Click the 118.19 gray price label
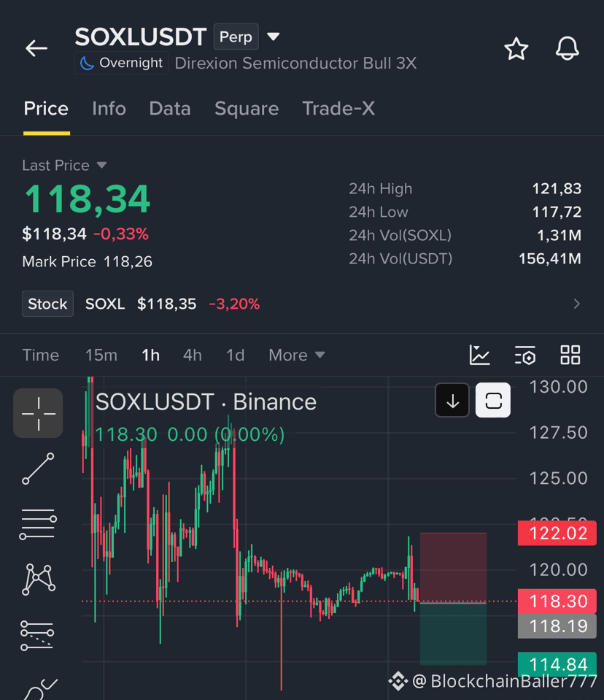 557,626
